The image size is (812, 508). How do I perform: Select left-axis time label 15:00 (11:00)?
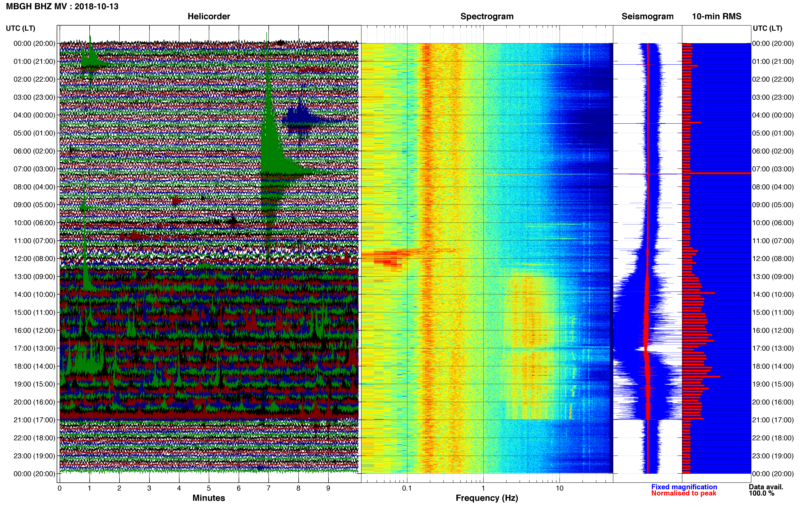(x=34, y=312)
